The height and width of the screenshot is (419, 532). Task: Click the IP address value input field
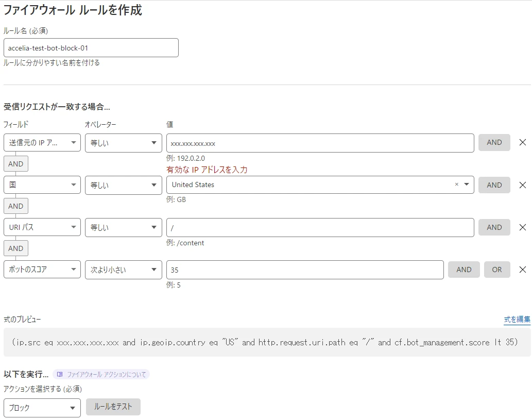[320, 143]
